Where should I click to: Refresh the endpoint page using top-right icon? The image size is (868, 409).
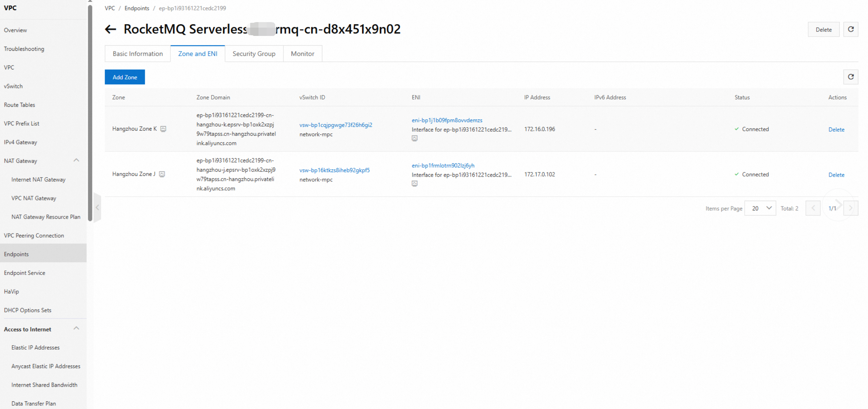(850, 29)
